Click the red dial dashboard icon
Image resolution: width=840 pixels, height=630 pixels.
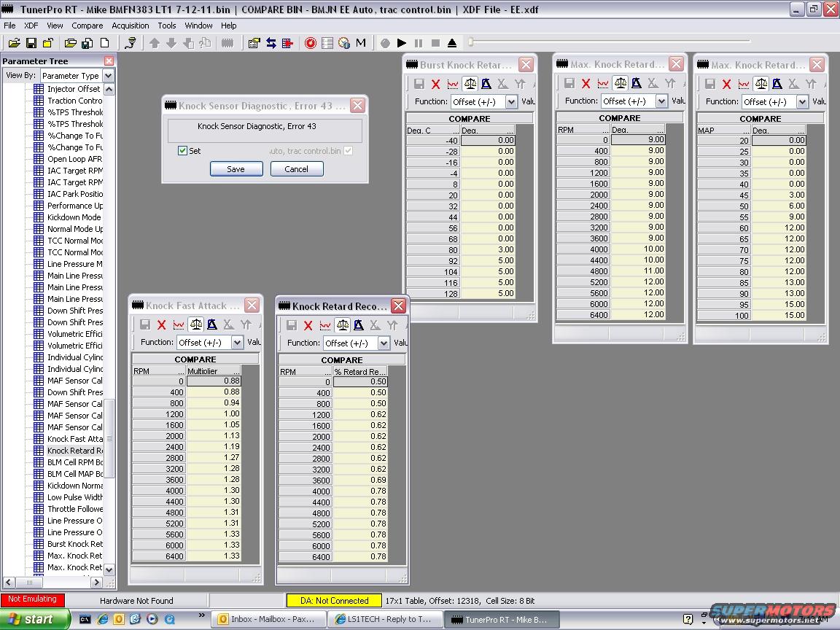pos(310,43)
